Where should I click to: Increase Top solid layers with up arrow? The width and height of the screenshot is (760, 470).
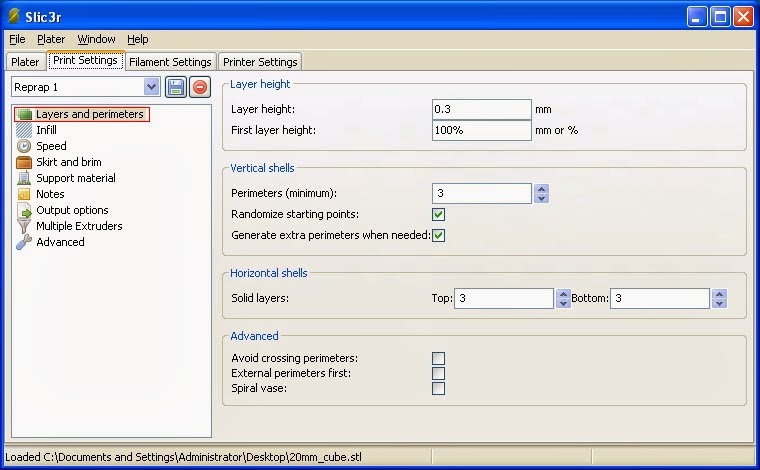point(563,294)
